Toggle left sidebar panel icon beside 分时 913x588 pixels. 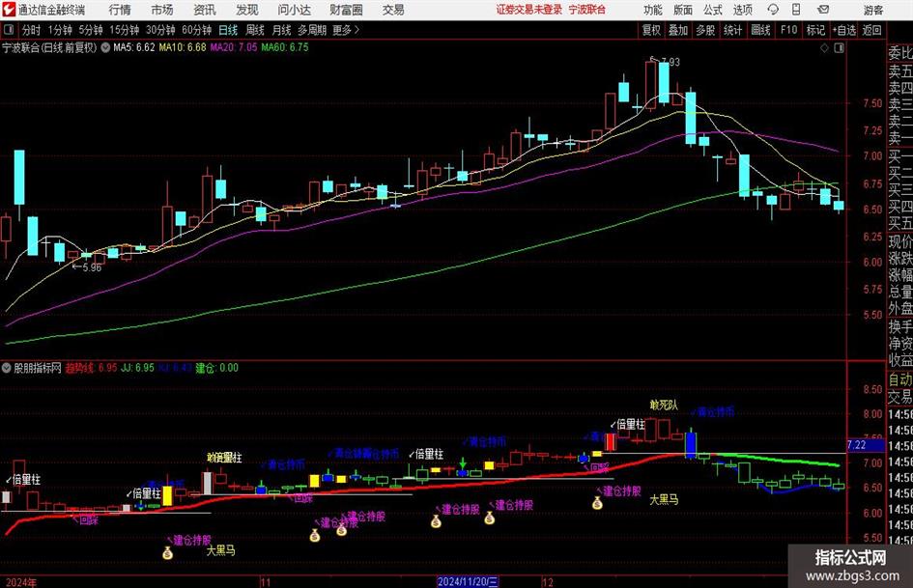tap(9, 30)
